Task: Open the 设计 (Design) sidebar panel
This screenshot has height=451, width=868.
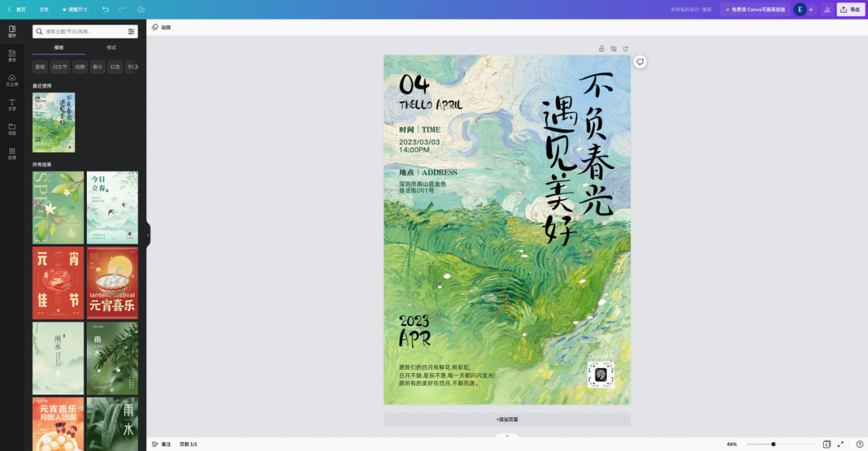Action: pos(11,31)
